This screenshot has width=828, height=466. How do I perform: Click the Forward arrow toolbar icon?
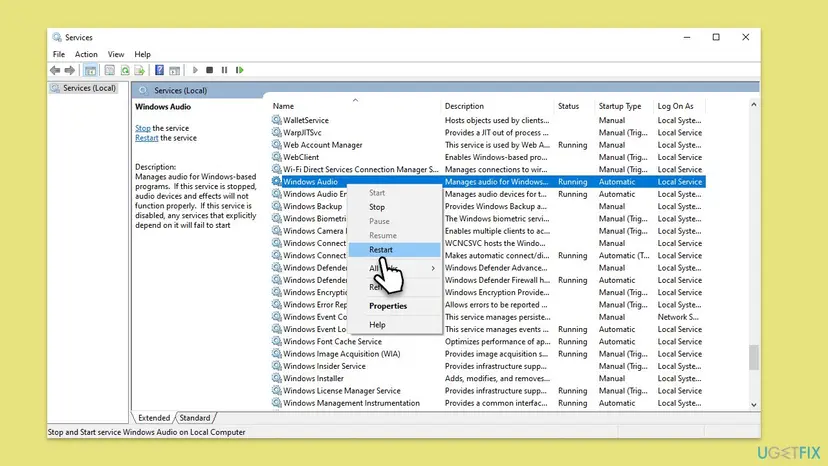tap(70, 70)
